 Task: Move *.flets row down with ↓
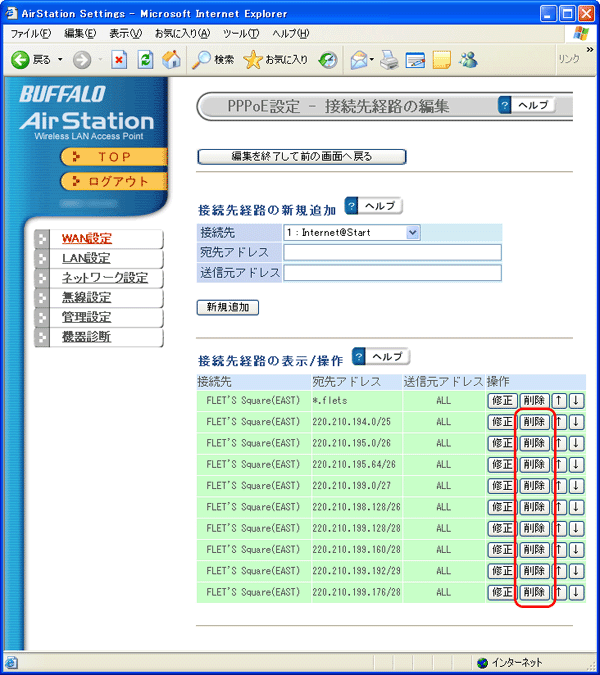tap(576, 401)
